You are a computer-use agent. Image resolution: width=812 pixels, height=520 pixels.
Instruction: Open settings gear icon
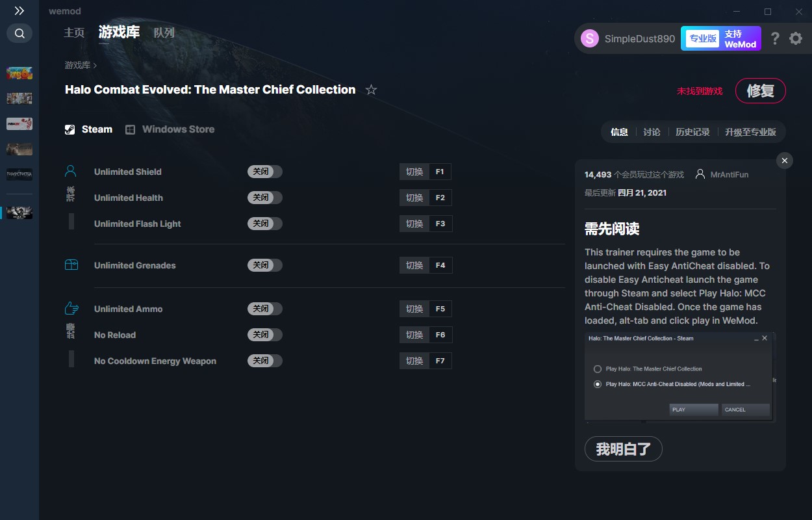(796, 38)
